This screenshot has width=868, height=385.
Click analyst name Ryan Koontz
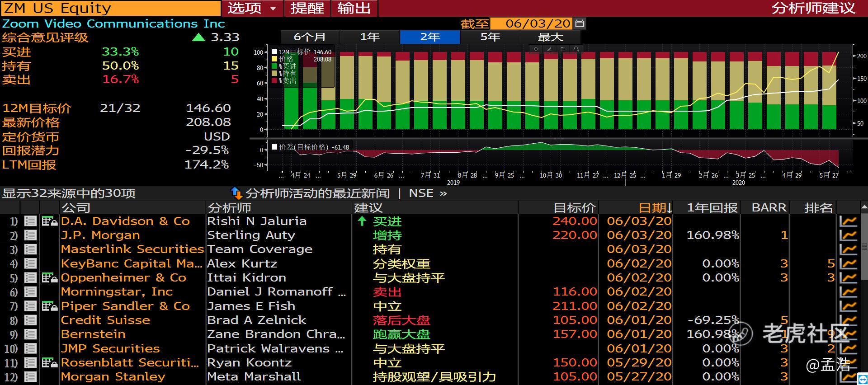coord(249,362)
